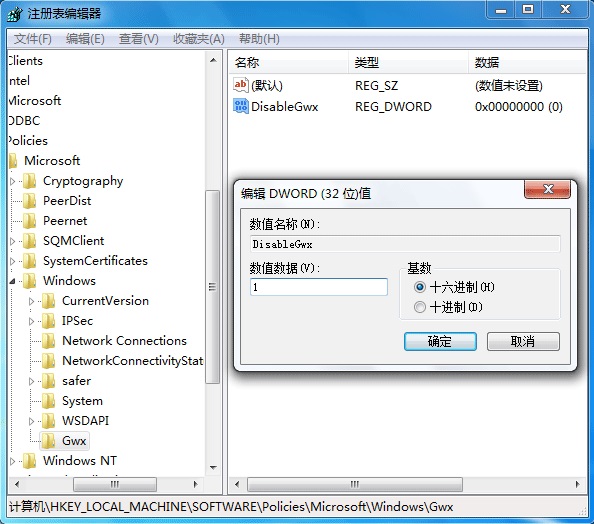
Task: Open the 编辑(E) menu
Action: pos(85,39)
